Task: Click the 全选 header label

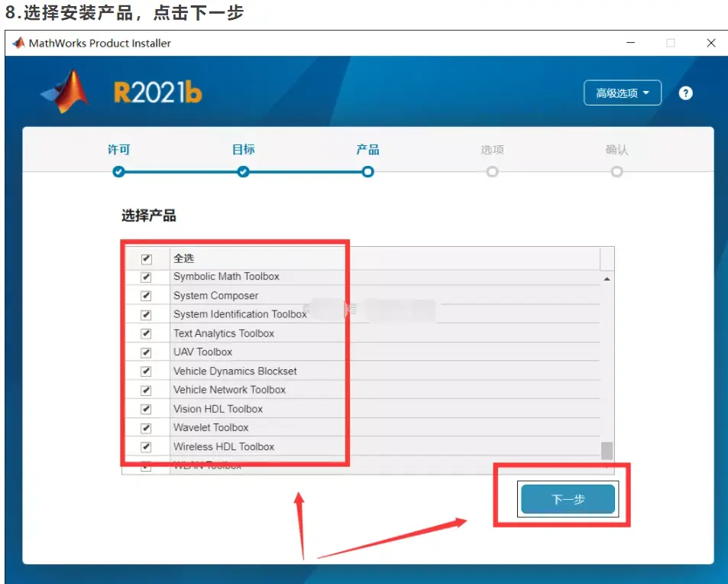Action: click(184, 258)
